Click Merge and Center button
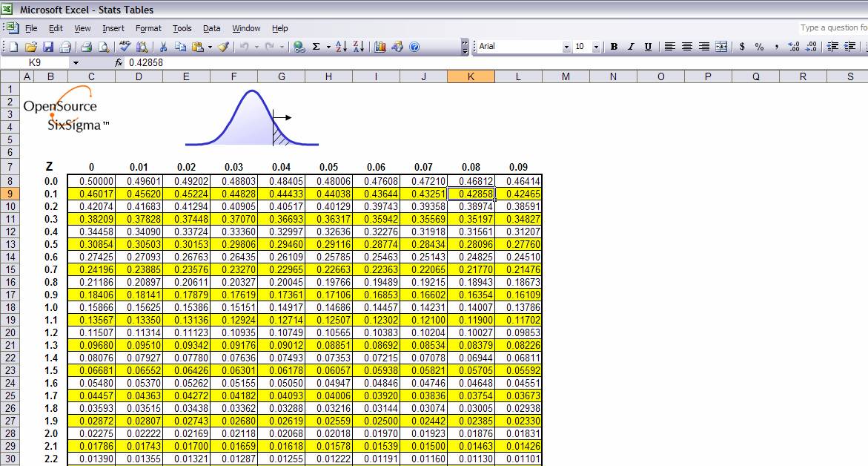The height and width of the screenshot is (466, 868). pyautogui.click(x=721, y=47)
